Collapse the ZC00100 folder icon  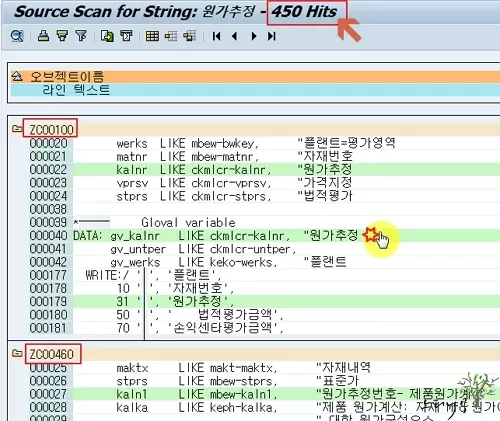17,129
